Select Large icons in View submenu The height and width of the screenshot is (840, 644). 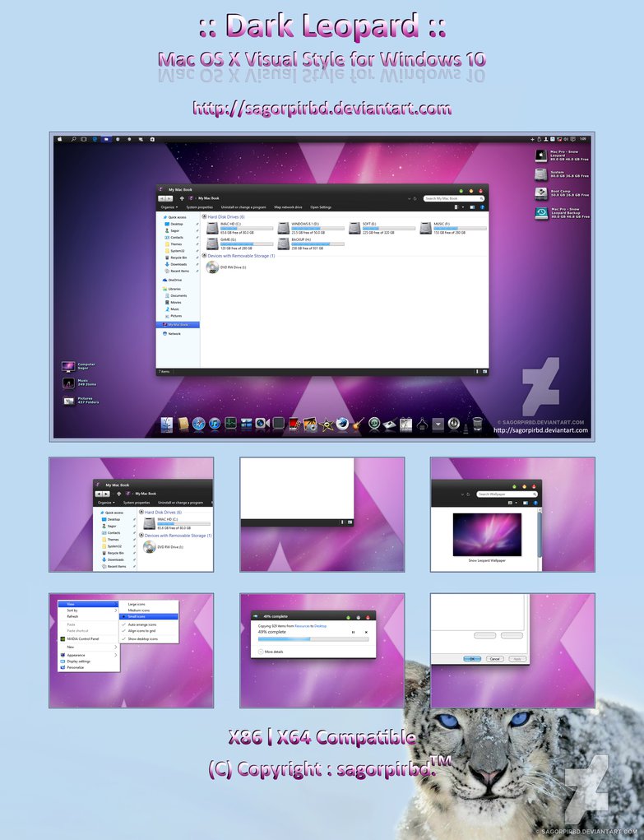coord(148,604)
